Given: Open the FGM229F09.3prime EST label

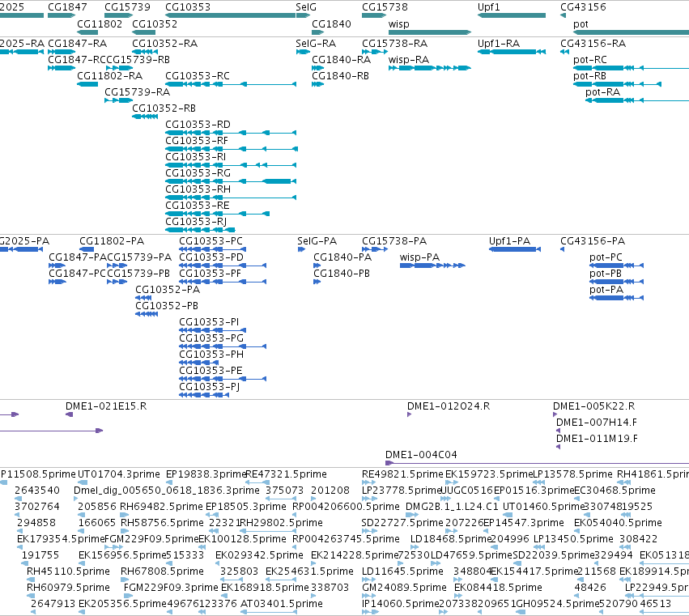Looking at the screenshot, I should 171,588.
